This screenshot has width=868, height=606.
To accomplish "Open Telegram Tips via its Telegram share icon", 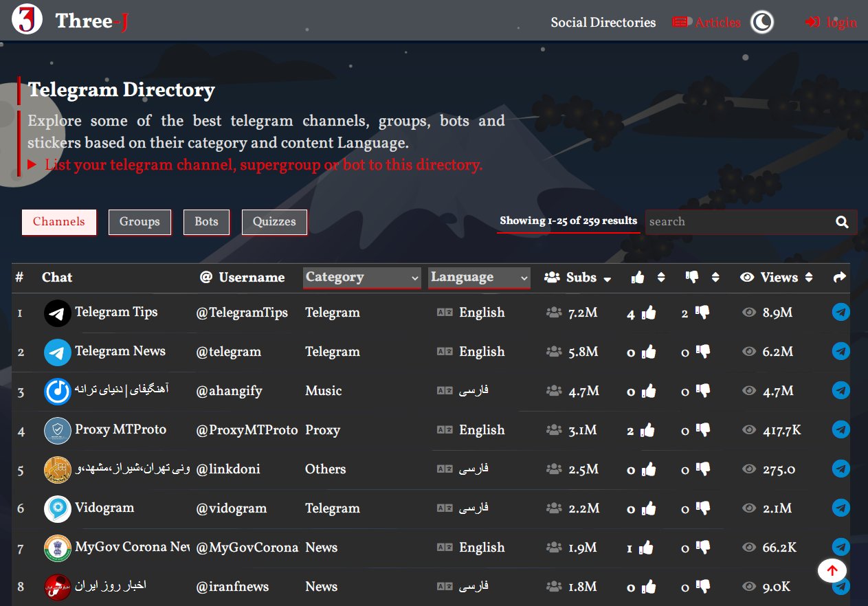I will [841, 313].
